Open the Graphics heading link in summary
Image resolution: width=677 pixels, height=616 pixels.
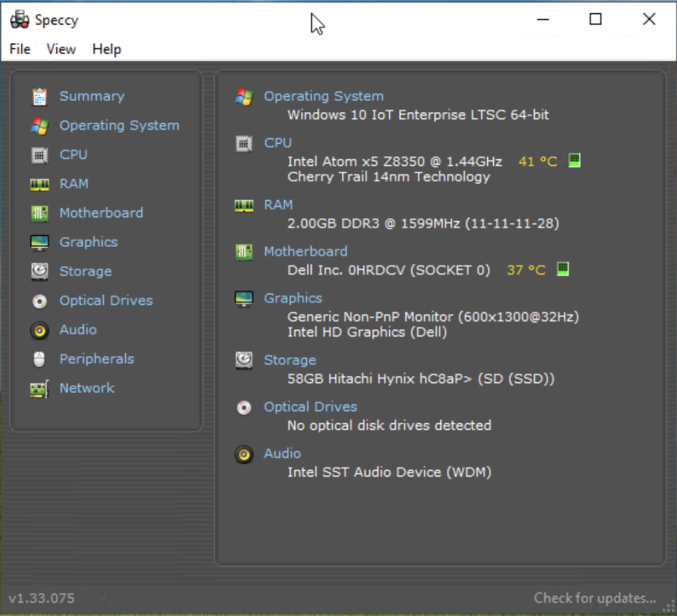(293, 298)
